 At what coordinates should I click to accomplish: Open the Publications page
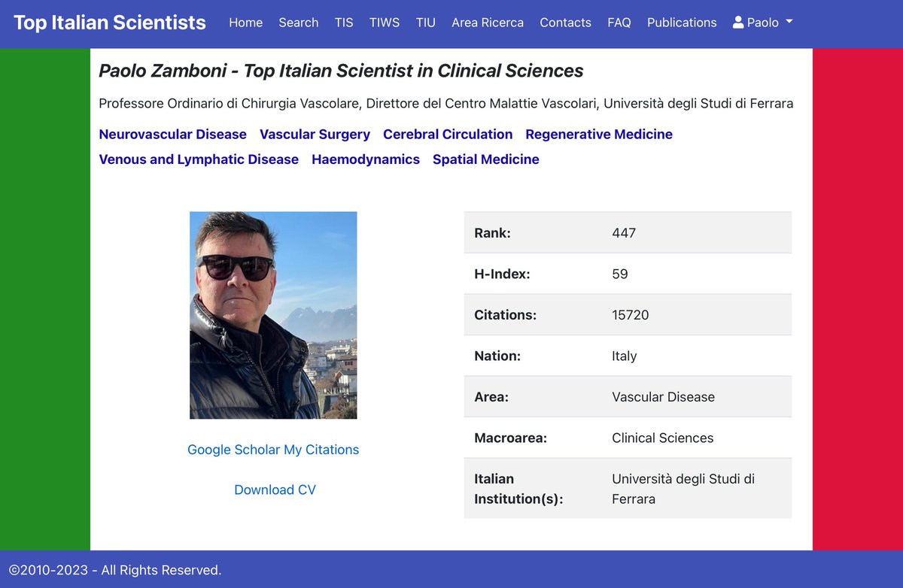pyautogui.click(x=681, y=23)
